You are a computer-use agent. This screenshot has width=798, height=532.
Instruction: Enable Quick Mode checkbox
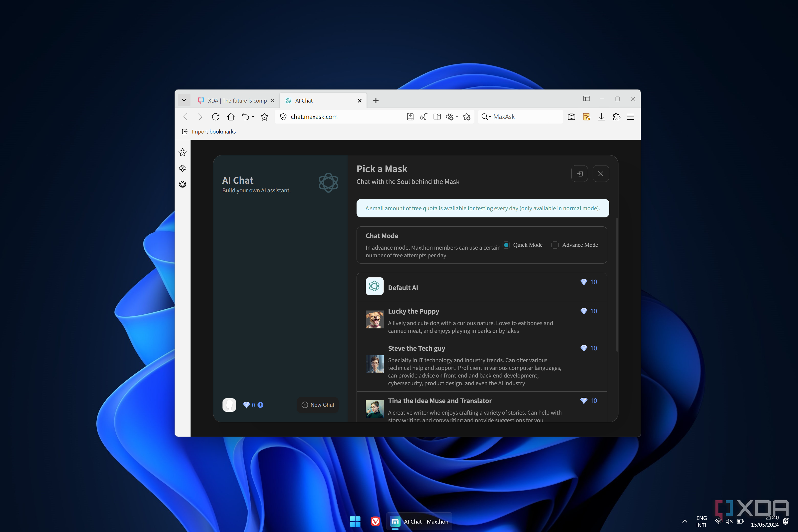[506, 245]
